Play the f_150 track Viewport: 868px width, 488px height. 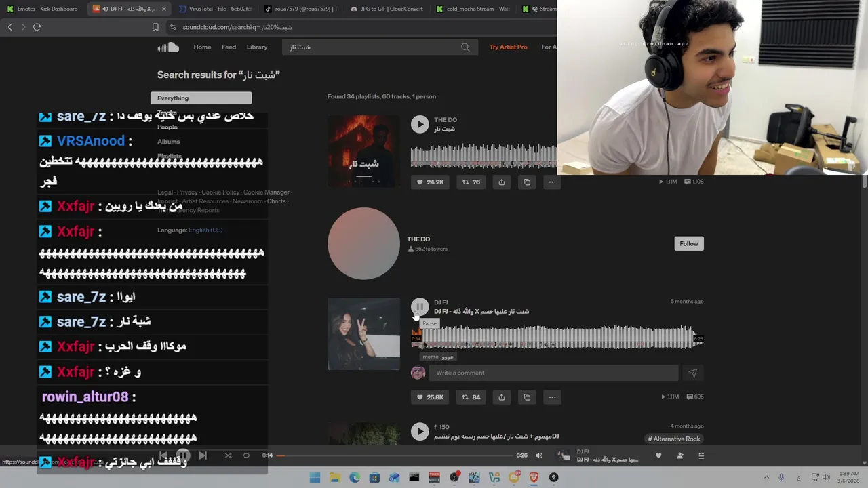coord(420,432)
